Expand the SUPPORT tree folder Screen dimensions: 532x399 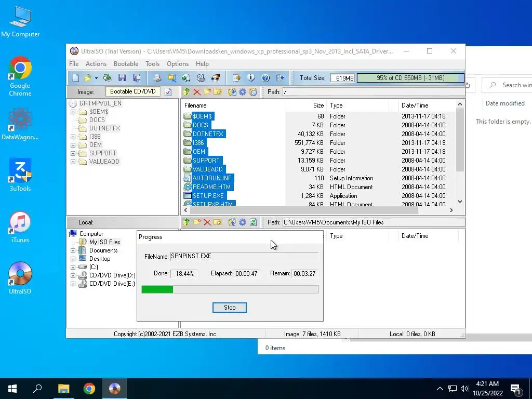pyautogui.click(x=73, y=153)
